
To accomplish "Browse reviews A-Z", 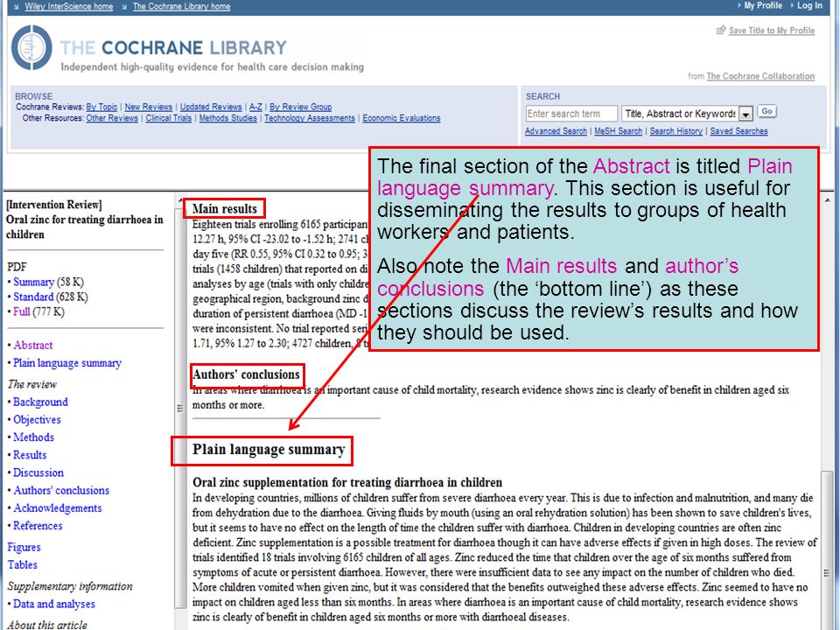I will [x=255, y=107].
